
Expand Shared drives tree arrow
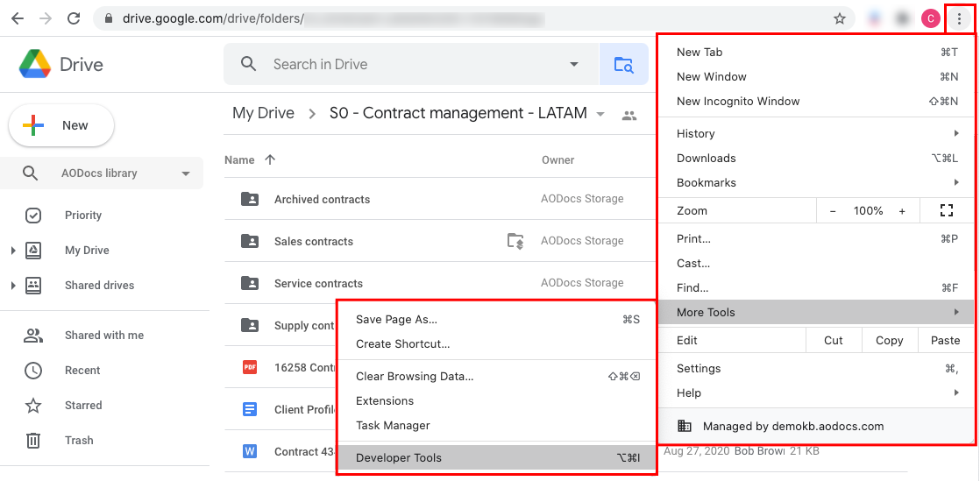pos(13,286)
